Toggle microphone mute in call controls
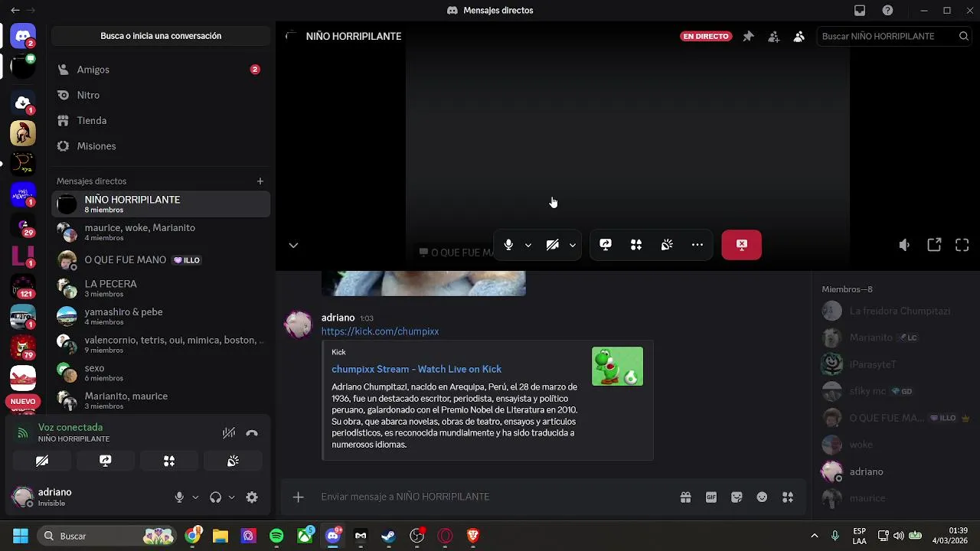The image size is (980, 551). point(508,245)
